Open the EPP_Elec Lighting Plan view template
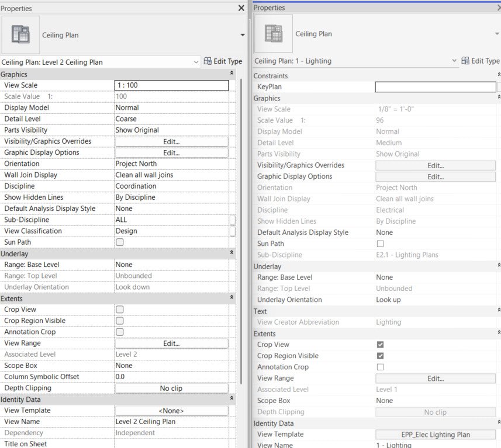501x448 pixels. [x=436, y=435]
